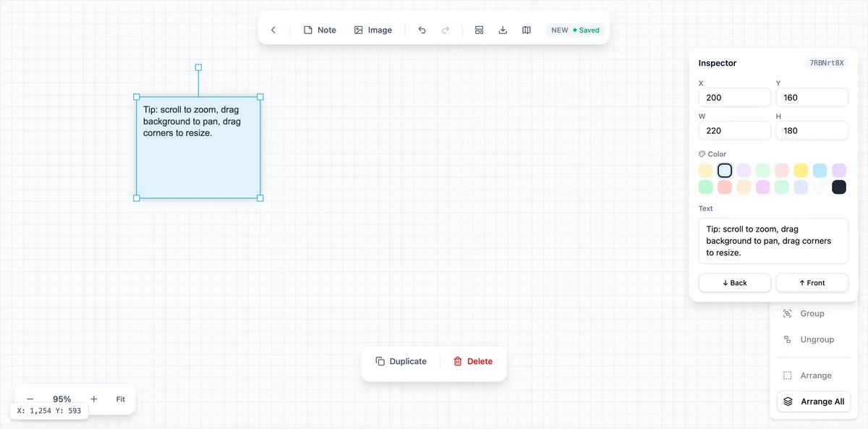
Task: Click the 95% zoom level readout
Action: click(x=62, y=399)
